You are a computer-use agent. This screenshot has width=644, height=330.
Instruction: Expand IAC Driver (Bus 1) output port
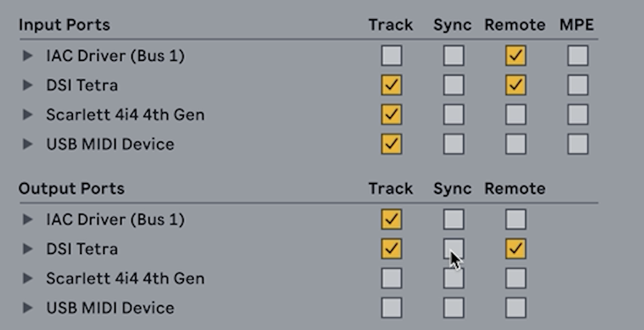pos(27,220)
